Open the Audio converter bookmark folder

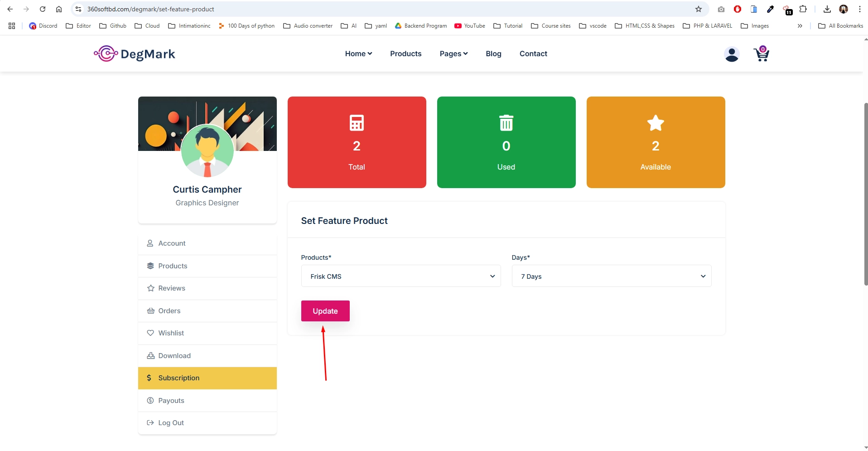(x=308, y=26)
